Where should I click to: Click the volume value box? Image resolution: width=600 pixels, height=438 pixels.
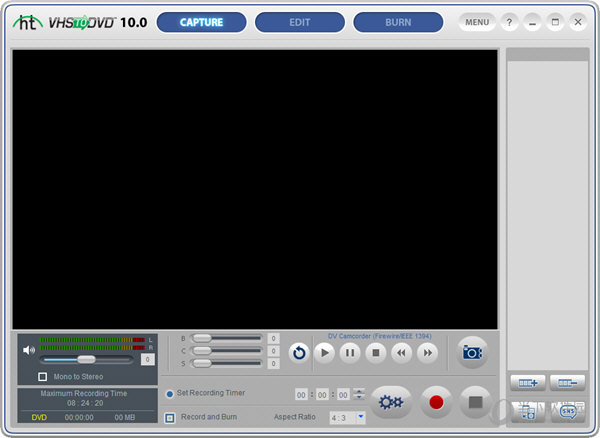click(147, 359)
